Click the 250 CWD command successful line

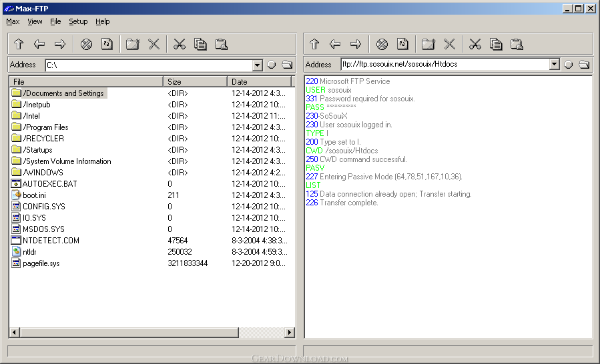pyautogui.click(x=356, y=159)
